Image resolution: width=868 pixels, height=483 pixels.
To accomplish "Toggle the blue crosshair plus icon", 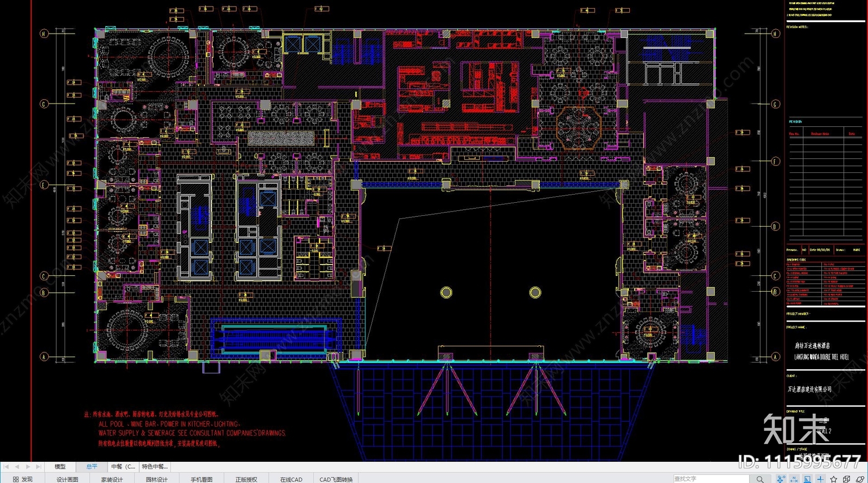I will [820, 479].
